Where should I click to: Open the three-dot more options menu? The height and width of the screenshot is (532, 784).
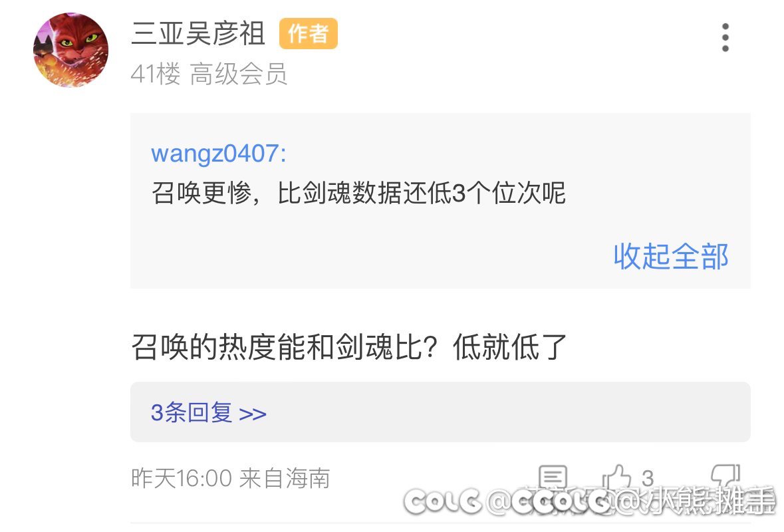(x=725, y=37)
